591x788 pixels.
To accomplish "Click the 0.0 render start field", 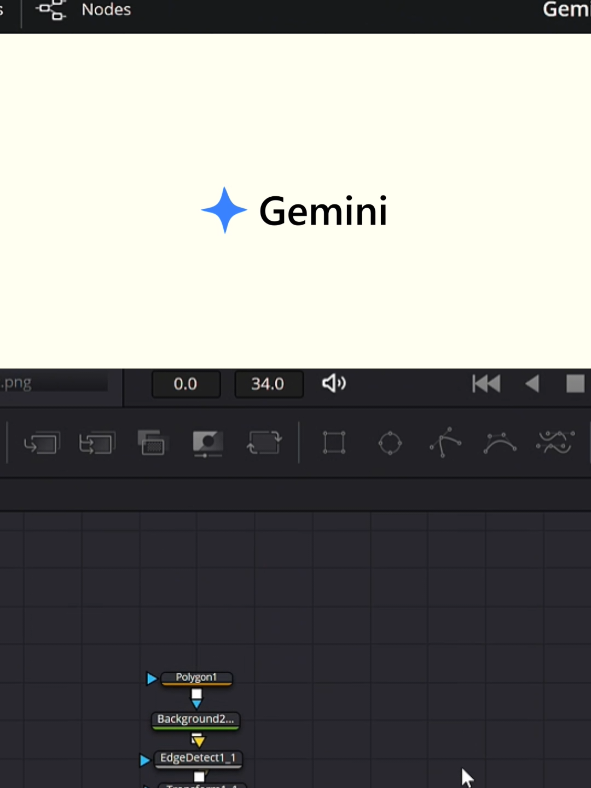I will (186, 384).
